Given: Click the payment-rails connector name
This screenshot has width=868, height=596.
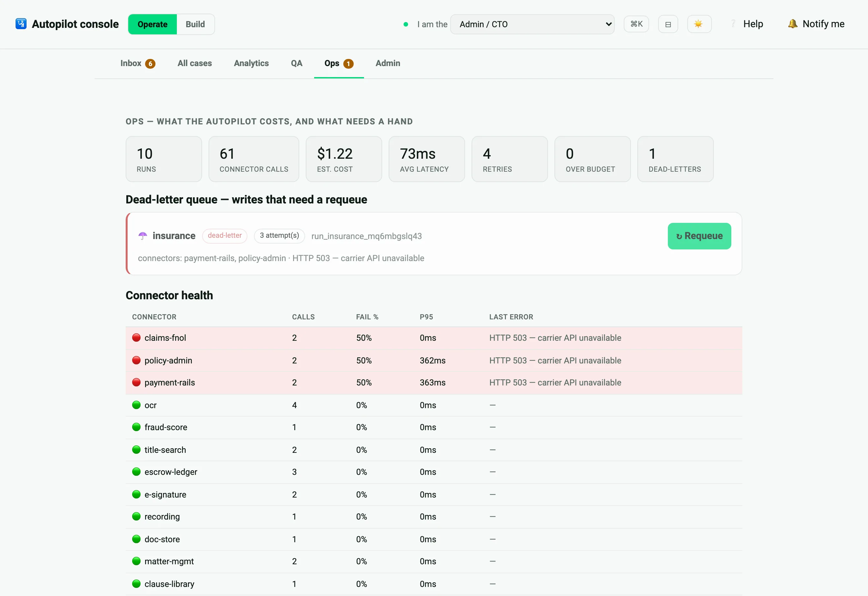Looking at the screenshot, I should click(x=170, y=383).
